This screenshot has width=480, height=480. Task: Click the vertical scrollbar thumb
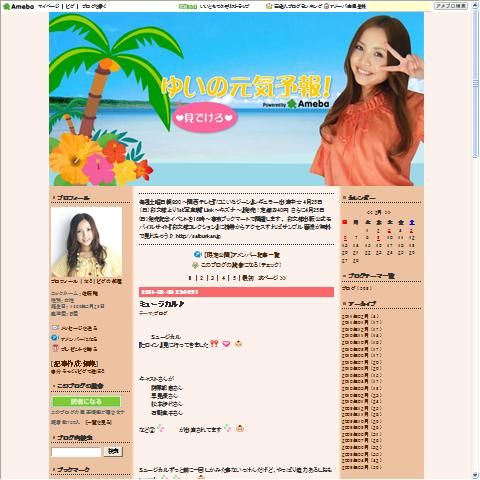click(x=476, y=83)
